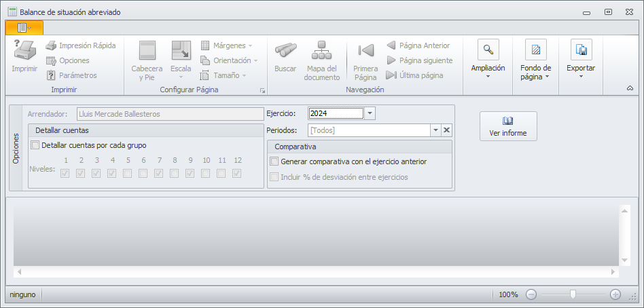Click the application menu orange button

coord(24,28)
